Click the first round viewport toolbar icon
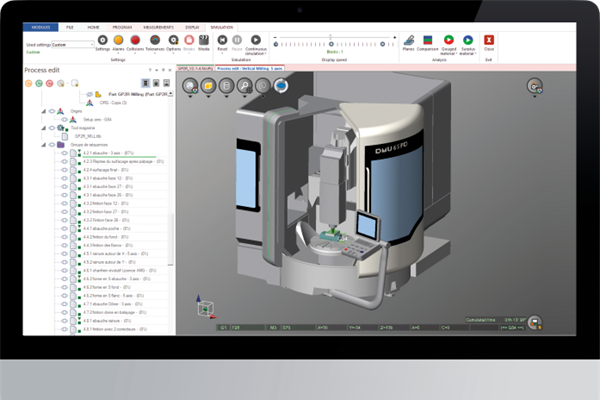 (190, 86)
